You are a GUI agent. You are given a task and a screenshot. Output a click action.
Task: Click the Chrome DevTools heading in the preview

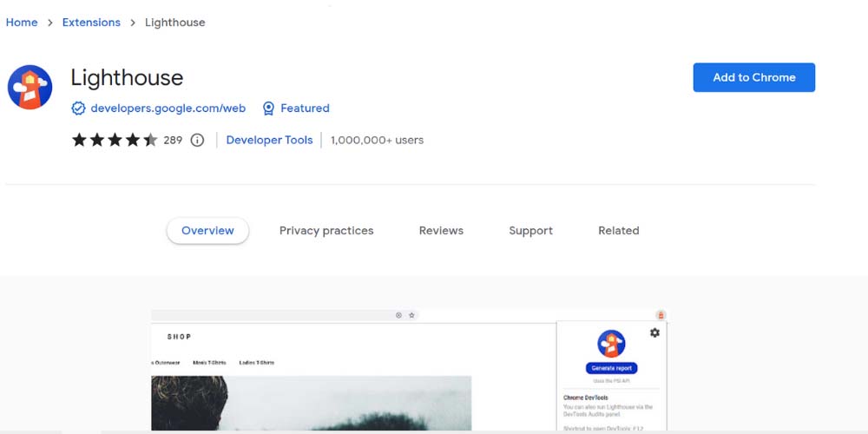coord(586,398)
